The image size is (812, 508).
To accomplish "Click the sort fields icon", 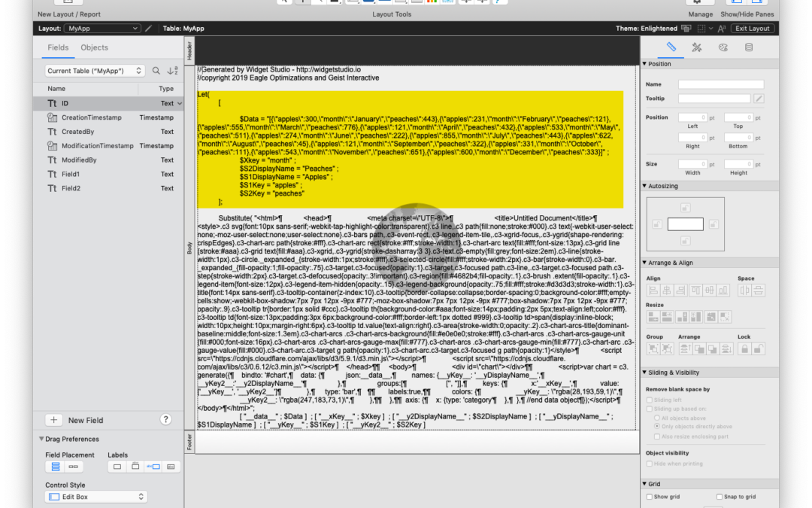I will coord(172,71).
